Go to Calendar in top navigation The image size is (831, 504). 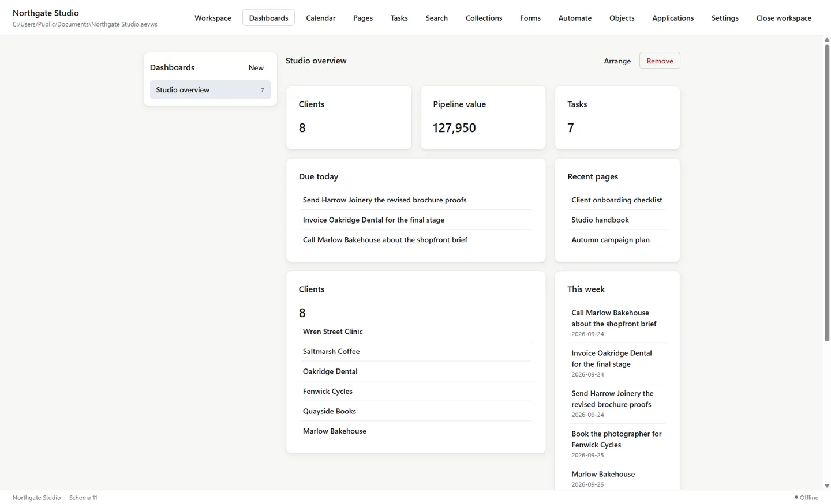pos(320,18)
